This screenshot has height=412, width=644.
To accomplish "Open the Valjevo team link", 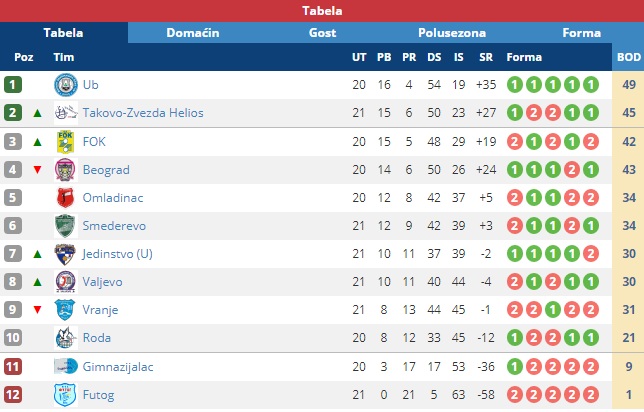I will 102,282.
